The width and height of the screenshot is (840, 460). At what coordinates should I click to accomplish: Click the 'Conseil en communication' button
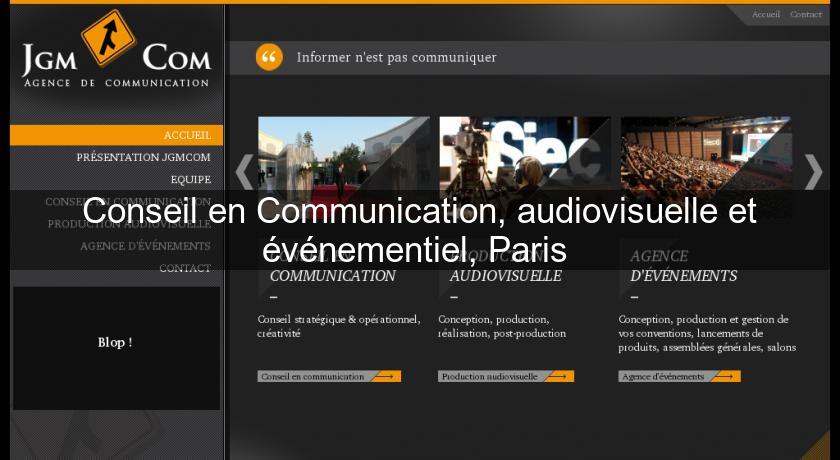[329, 376]
